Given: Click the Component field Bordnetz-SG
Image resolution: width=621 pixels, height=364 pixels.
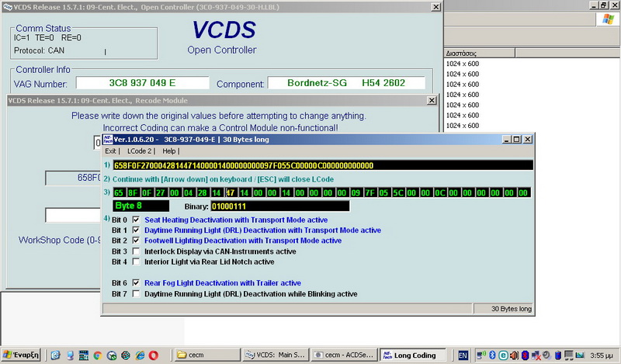Looking at the screenshot, I should pyautogui.click(x=346, y=83).
